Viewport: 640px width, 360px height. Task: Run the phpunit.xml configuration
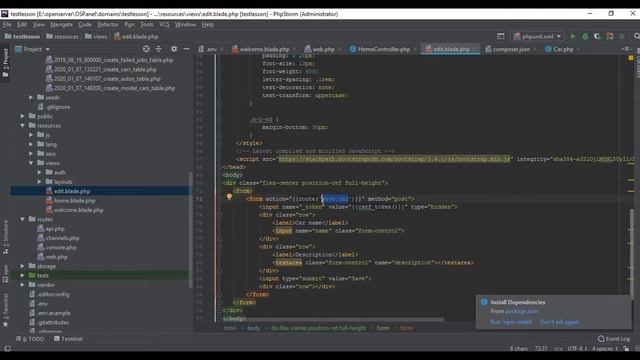pyautogui.click(x=573, y=36)
